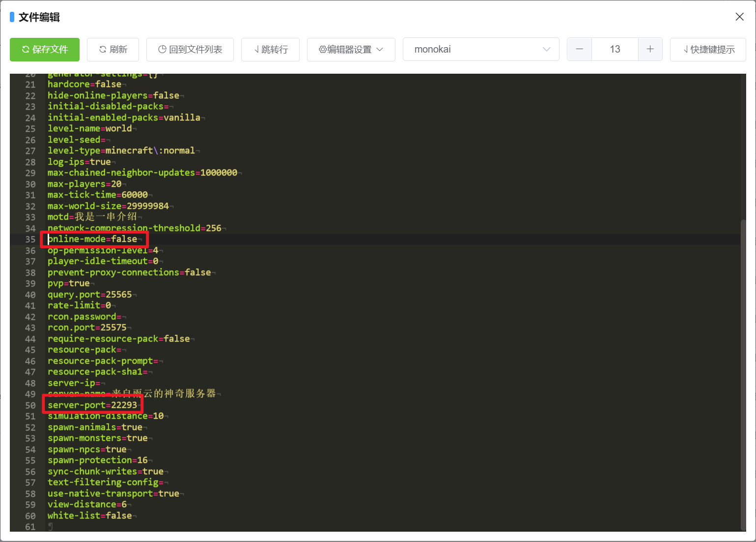Click line text-filtering-config=
This screenshot has width=756, height=542.
pyautogui.click(x=106, y=483)
